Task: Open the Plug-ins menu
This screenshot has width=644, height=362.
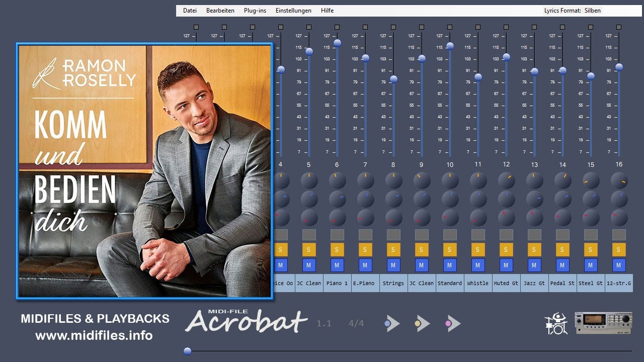Action: (255, 11)
